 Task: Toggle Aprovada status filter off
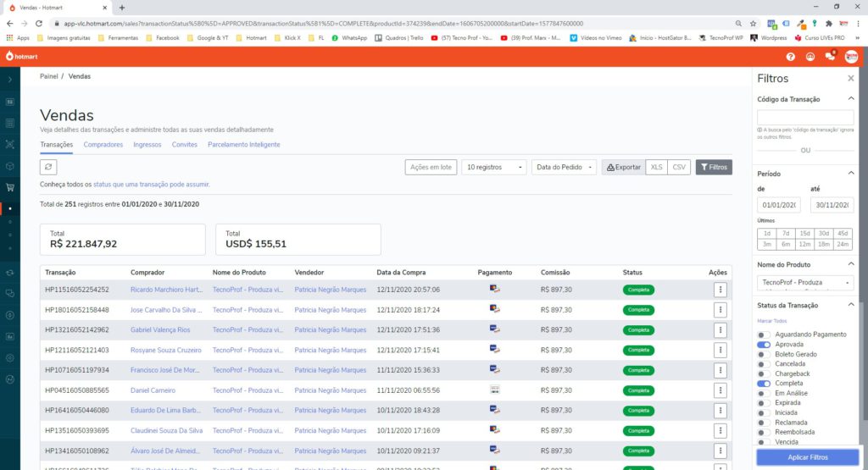pos(764,345)
